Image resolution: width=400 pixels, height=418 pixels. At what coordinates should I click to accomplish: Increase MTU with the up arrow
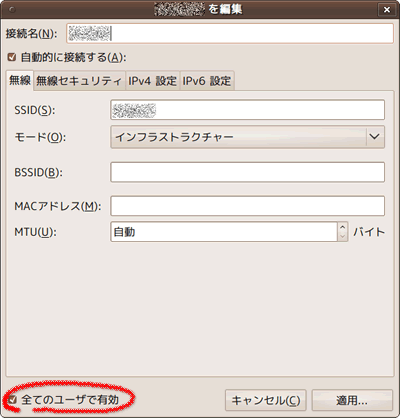(x=342, y=227)
